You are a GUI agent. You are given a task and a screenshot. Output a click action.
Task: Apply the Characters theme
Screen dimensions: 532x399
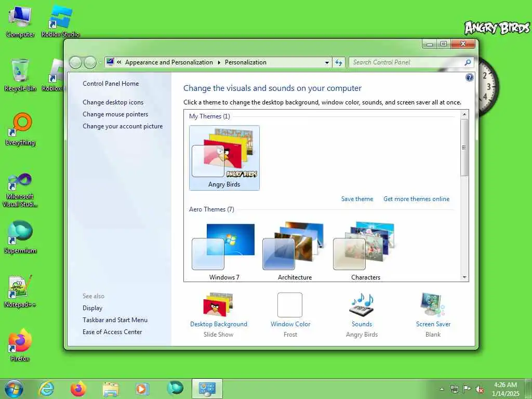coord(365,251)
